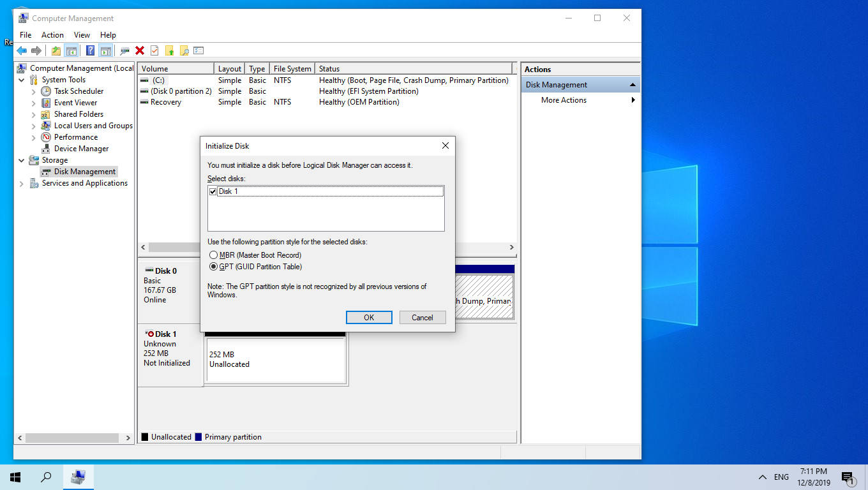Select Shared Folders tree item
Image resolution: width=868 pixels, height=490 pixels.
(x=79, y=114)
